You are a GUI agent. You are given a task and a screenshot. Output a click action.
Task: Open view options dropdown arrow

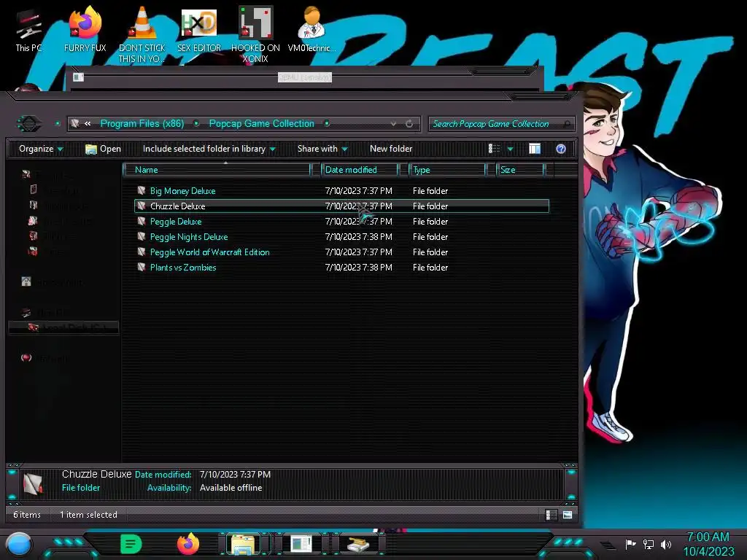[510, 149]
